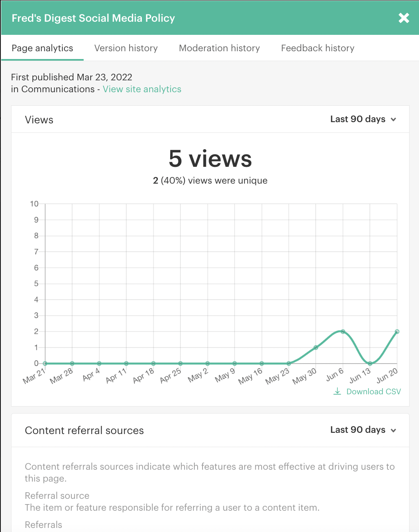Click the download icon next to Download CSV

click(x=337, y=391)
